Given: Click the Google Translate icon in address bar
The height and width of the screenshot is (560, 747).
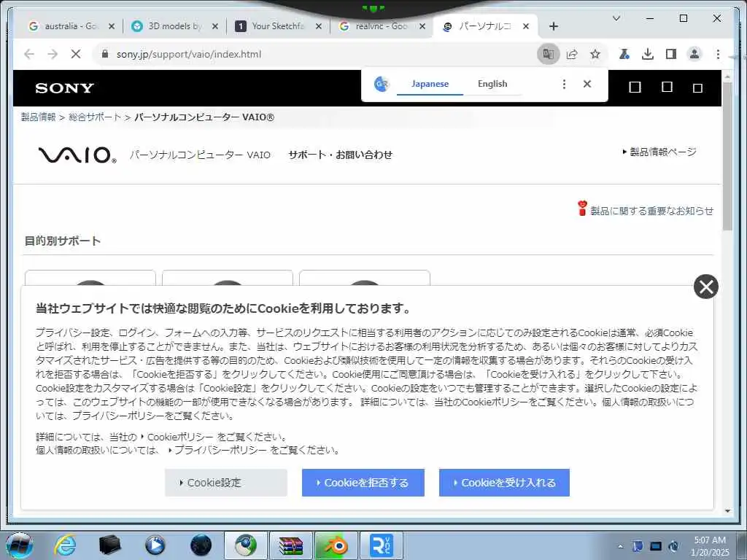Looking at the screenshot, I should (x=549, y=54).
